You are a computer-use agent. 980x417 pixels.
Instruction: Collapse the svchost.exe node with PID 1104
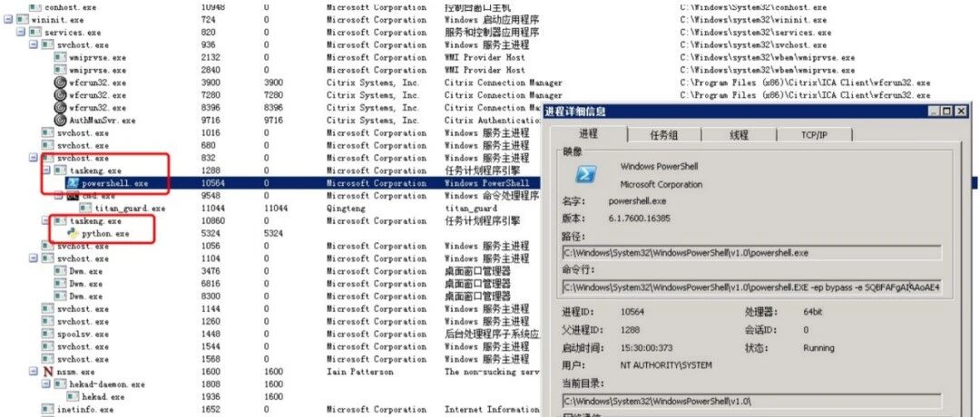tap(34, 258)
